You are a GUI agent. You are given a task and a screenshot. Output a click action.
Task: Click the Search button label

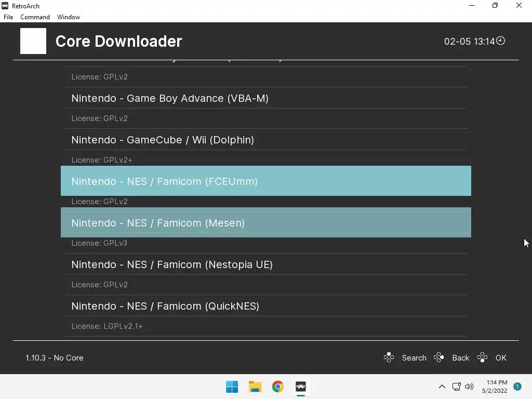click(x=414, y=357)
